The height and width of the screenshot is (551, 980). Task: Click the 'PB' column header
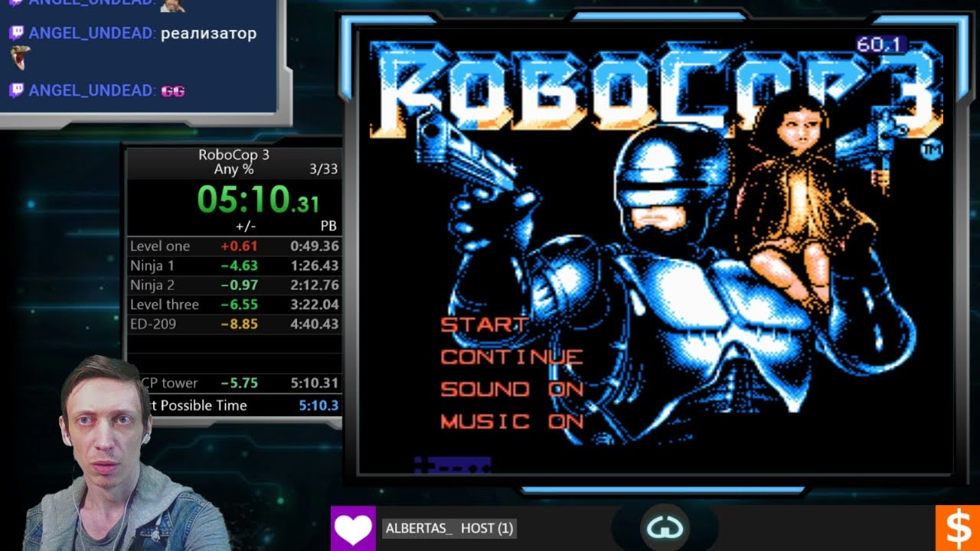[328, 227]
